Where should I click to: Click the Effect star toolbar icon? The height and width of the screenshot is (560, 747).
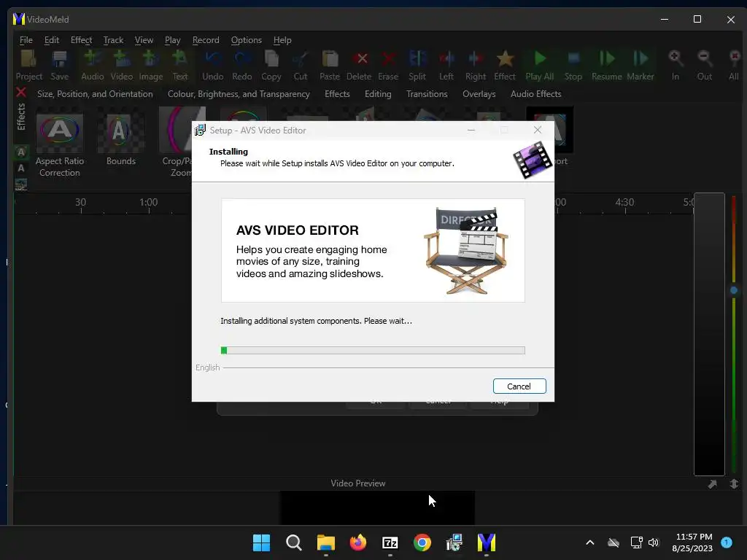[505, 66]
